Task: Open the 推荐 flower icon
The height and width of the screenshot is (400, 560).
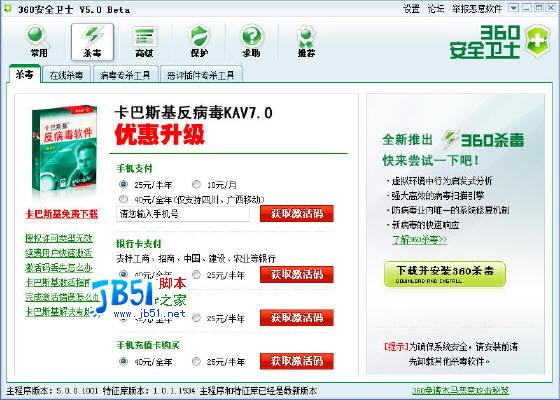Action: [x=306, y=42]
